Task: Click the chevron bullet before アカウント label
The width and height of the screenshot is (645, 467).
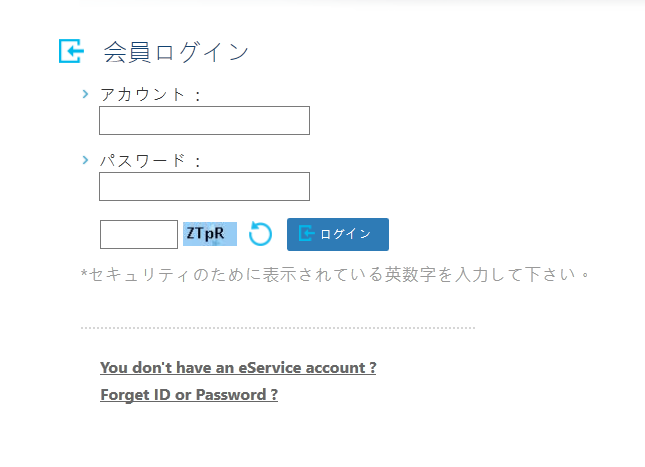Action: click(x=86, y=94)
